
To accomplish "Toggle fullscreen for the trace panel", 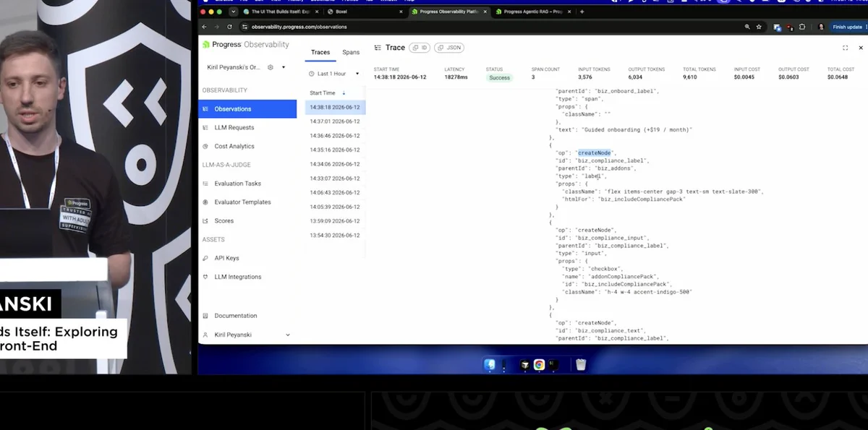I will [845, 48].
